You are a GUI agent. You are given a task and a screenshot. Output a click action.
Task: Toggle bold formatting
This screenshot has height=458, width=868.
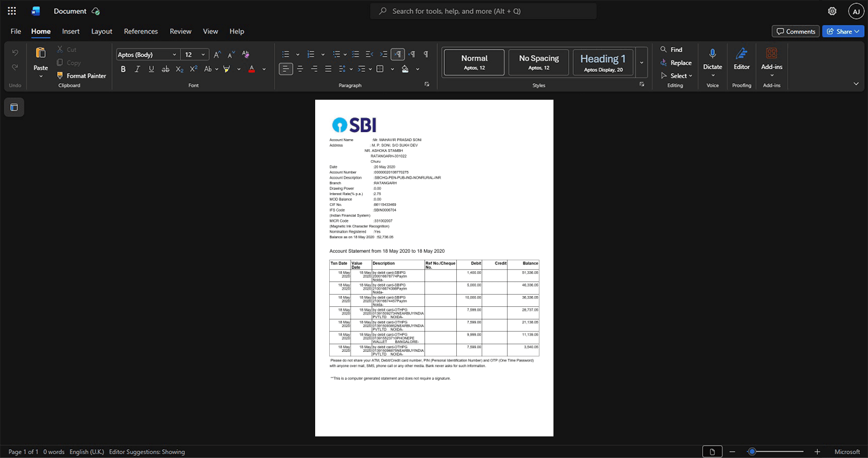point(123,69)
